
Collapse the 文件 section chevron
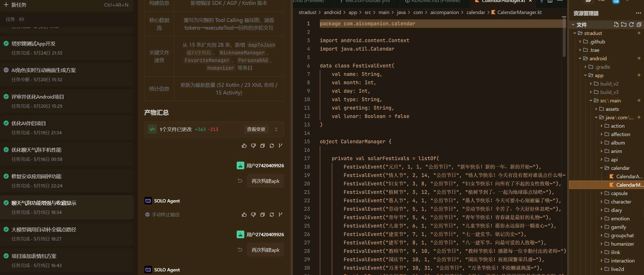pyautogui.click(x=573, y=25)
